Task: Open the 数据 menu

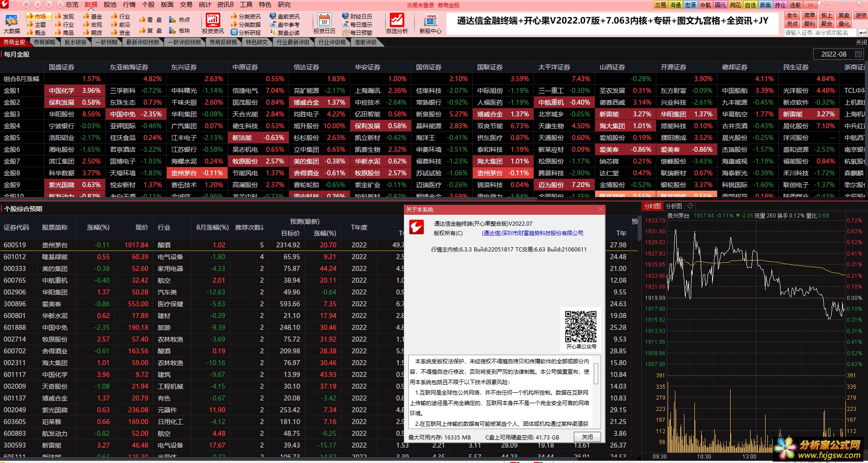Action: [91, 5]
